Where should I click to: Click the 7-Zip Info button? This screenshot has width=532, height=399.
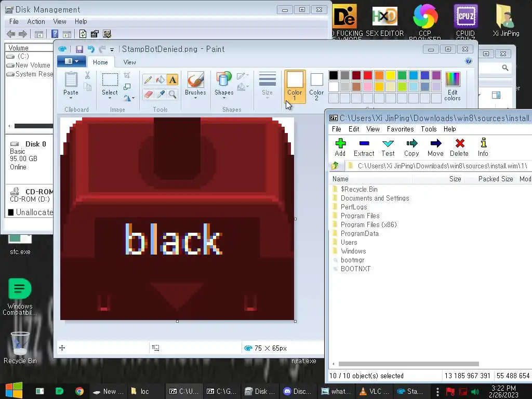[x=483, y=148]
